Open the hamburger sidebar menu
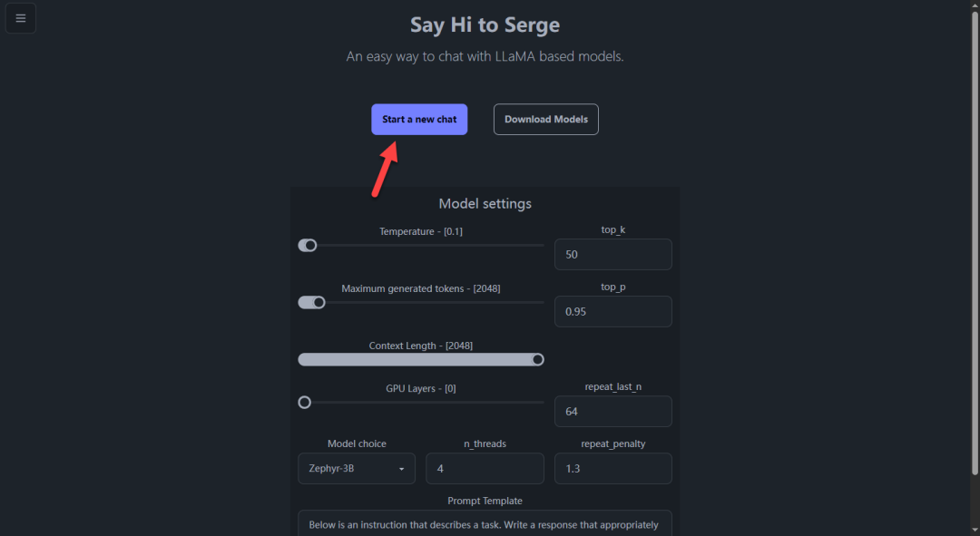Viewport: 980px width, 536px height. point(21,18)
